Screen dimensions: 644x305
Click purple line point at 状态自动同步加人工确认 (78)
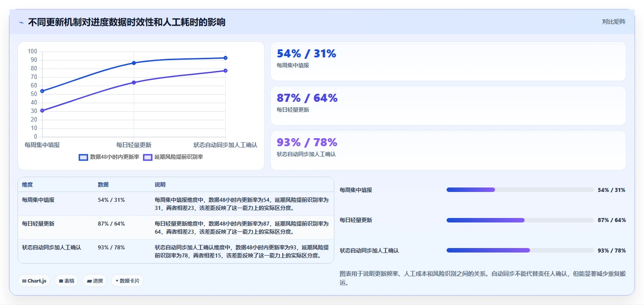coord(225,70)
